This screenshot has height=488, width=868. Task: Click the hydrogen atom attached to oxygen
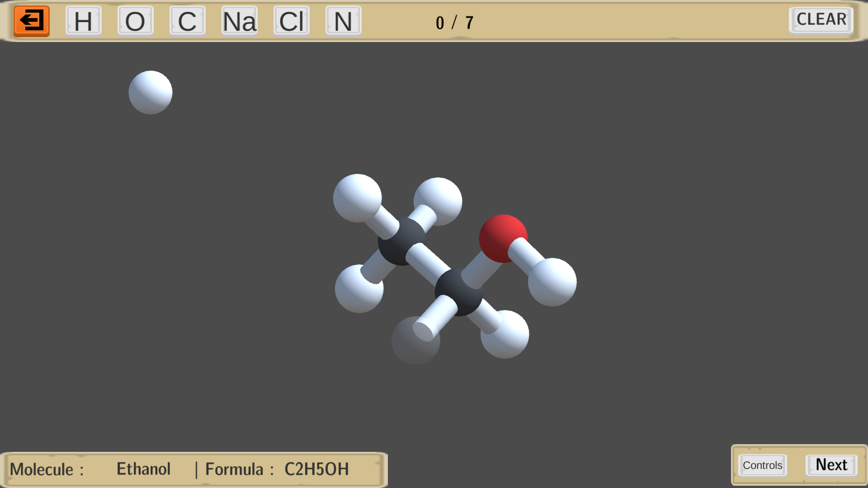(x=552, y=282)
